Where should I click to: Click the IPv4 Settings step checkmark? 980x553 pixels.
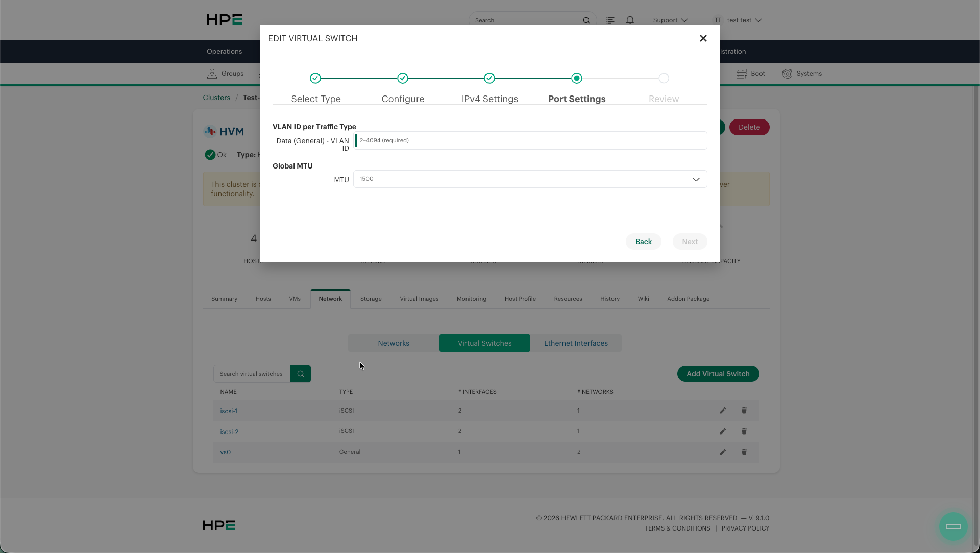[x=489, y=78]
